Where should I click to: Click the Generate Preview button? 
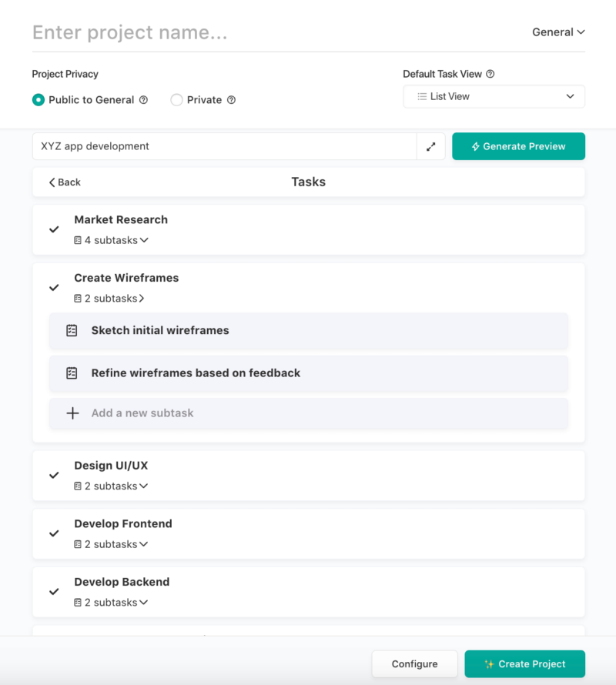(x=518, y=146)
